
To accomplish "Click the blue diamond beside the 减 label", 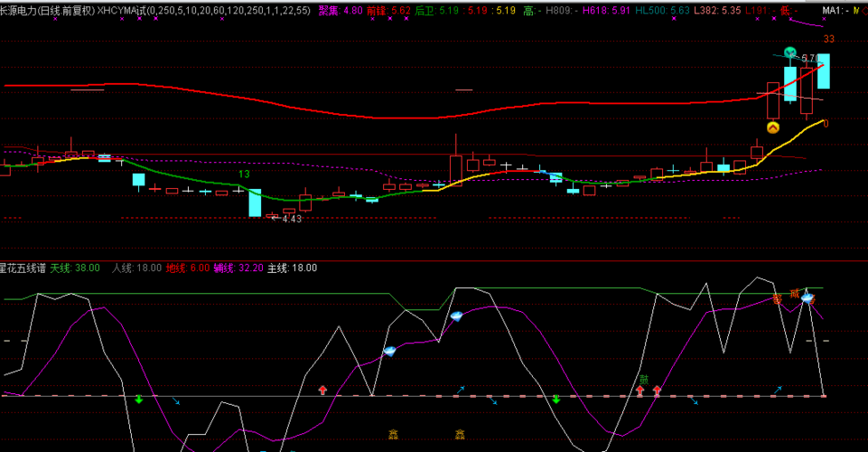I will tap(807, 298).
